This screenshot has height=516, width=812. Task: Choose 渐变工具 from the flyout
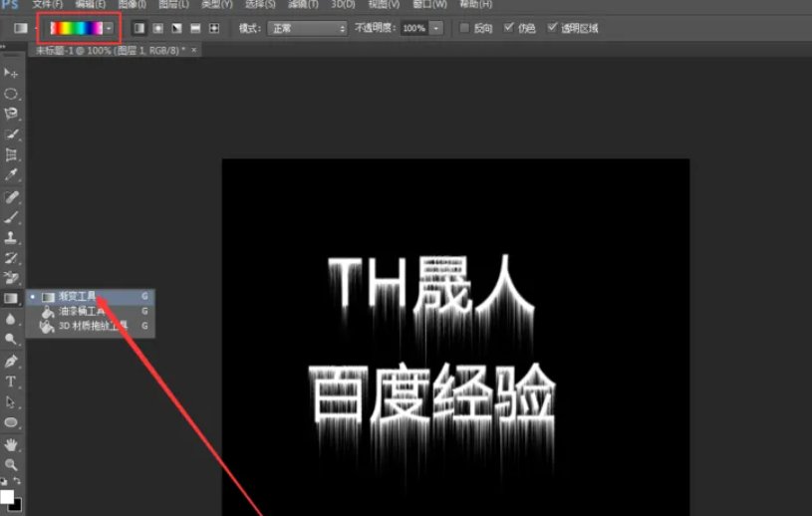tap(90, 297)
